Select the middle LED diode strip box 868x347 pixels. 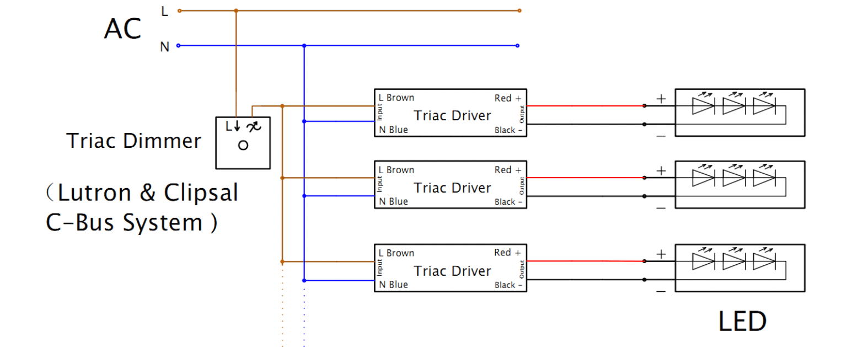(740, 185)
